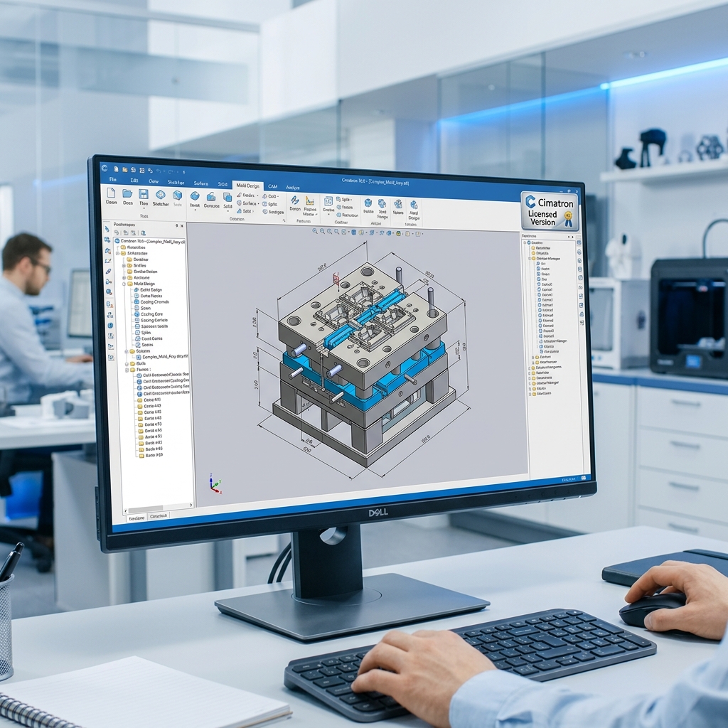Open the Surface ribbon tab
The image size is (728, 728).
(x=201, y=183)
